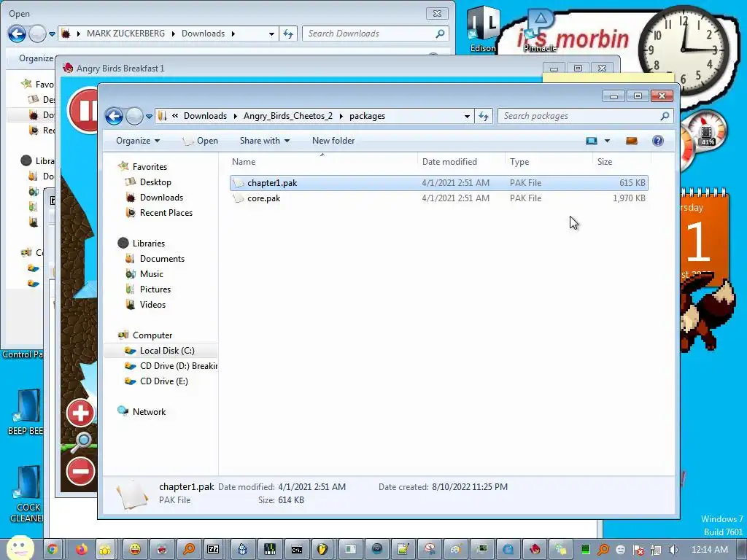This screenshot has width=747, height=560.
Task: Open the Share with dropdown
Action: click(264, 141)
